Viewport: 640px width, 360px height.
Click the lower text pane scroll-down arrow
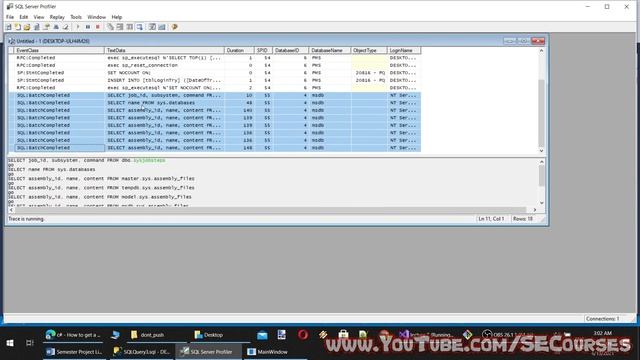click(542, 203)
